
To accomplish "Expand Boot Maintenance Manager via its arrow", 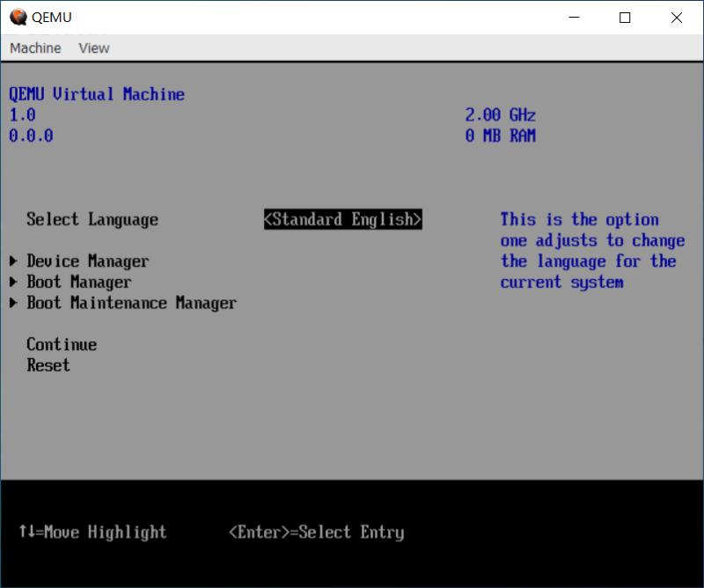I will coord(12,303).
